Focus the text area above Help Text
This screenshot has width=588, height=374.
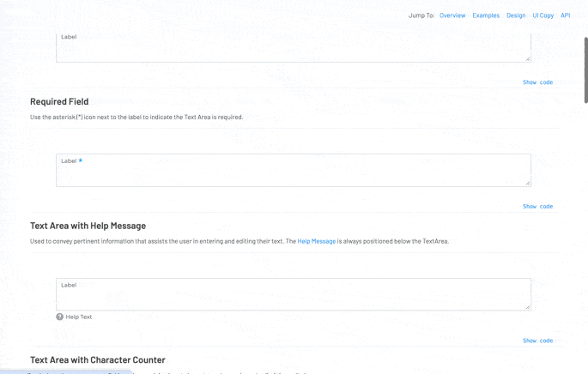pos(294,294)
